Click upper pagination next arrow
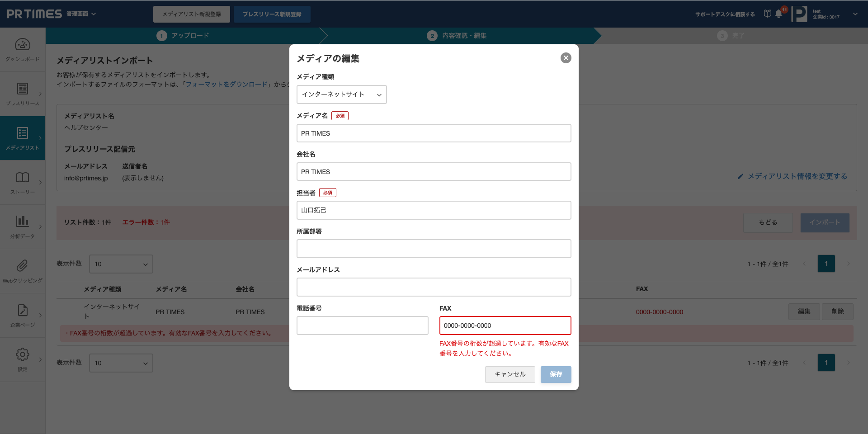This screenshot has height=434, width=868. point(848,264)
